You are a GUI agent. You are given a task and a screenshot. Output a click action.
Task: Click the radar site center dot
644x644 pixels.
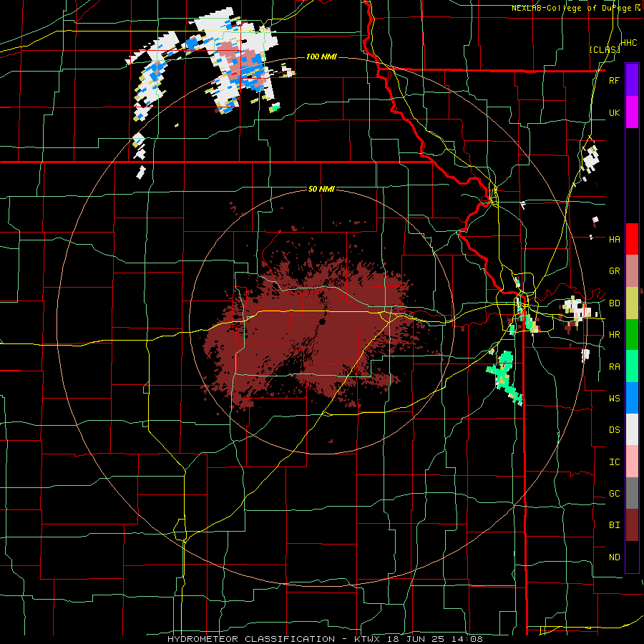click(323, 321)
